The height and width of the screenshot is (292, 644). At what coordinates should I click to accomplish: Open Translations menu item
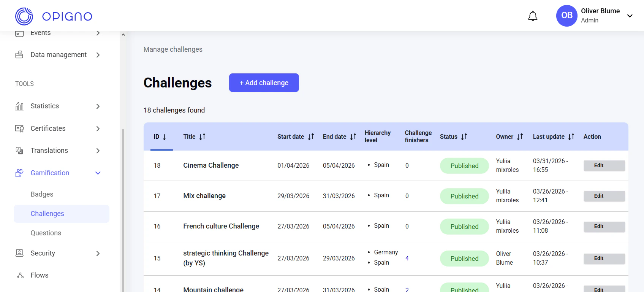49,151
